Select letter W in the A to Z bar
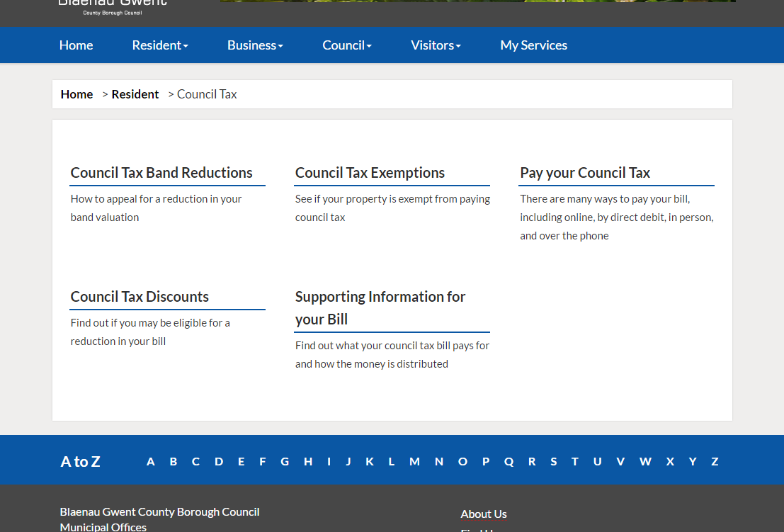The width and height of the screenshot is (784, 532). pos(645,462)
